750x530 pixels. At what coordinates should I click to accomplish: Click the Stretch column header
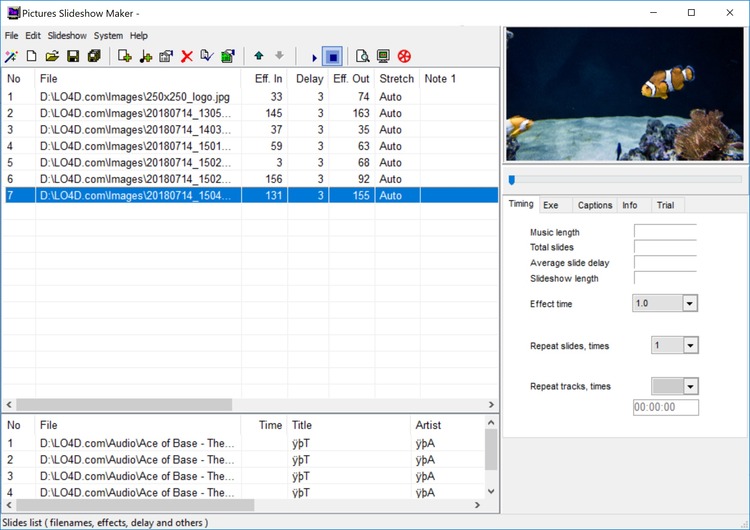click(397, 78)
